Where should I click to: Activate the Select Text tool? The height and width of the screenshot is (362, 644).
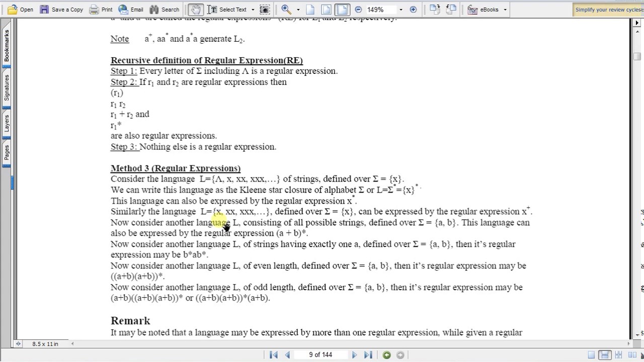pos(227,10)
